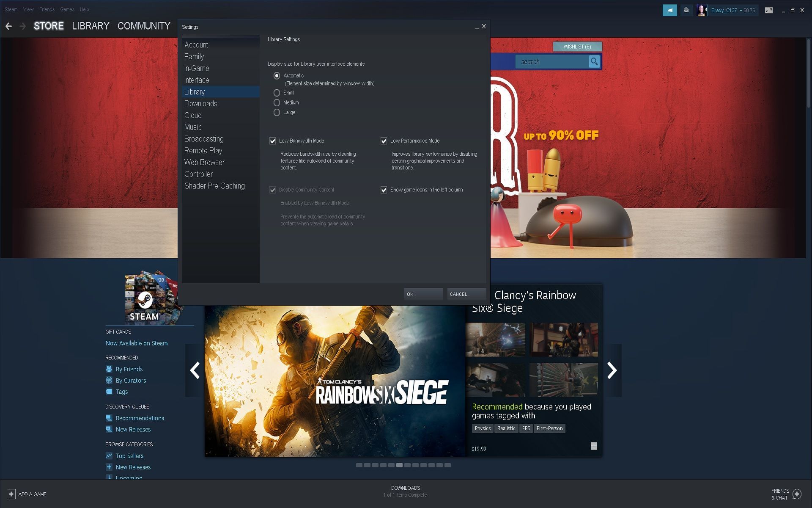Screen dimensions: 812x508
Task: Open the Downloads status at bottom
Action: (405, 491)
